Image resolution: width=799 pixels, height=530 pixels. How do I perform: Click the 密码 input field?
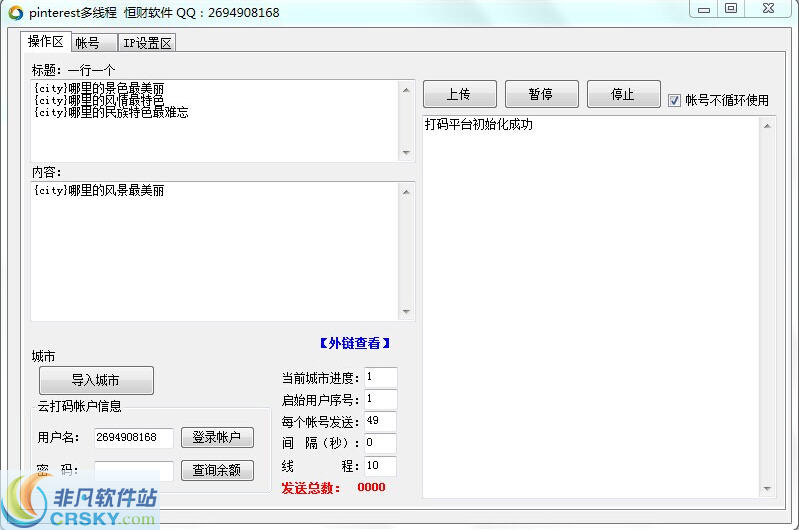coord(134,470)
